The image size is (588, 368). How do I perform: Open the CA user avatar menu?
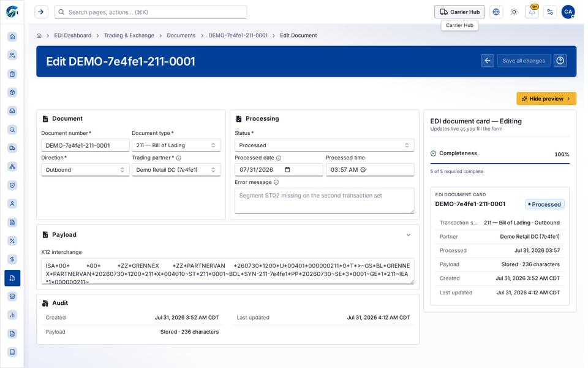point(568,12)
